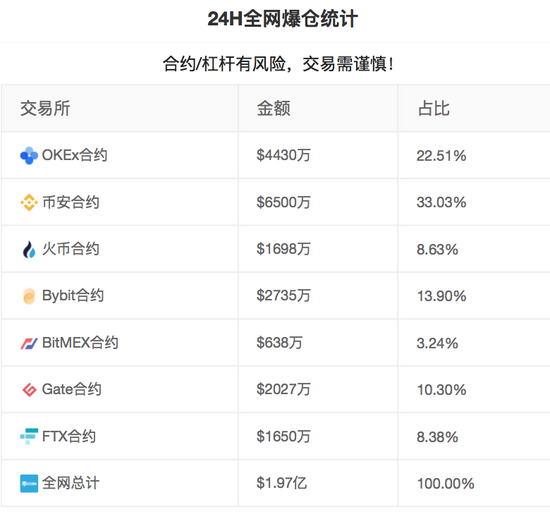
Task: Click the 24H全网爆仓统计 title
Action: click(283, 19)
